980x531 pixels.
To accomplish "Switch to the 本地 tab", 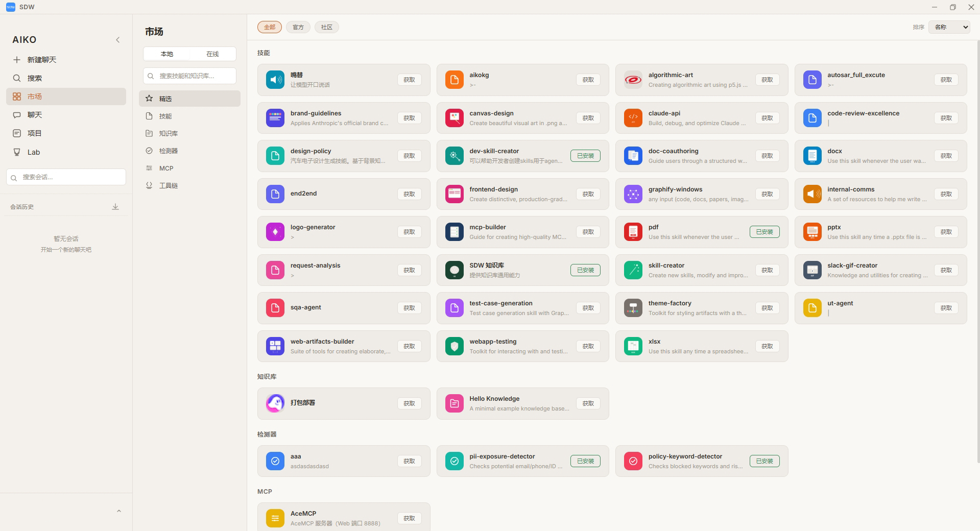I will [x=167, y=54].
